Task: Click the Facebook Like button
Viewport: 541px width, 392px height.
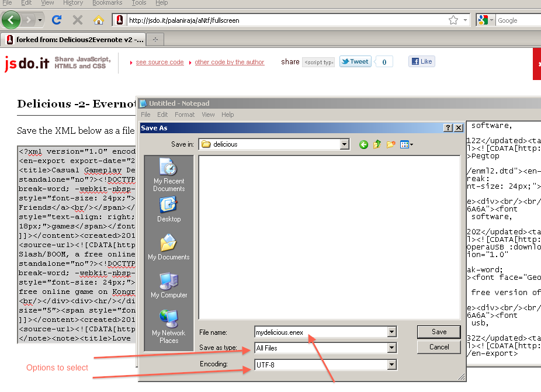Action: click(x=422, y=61)
